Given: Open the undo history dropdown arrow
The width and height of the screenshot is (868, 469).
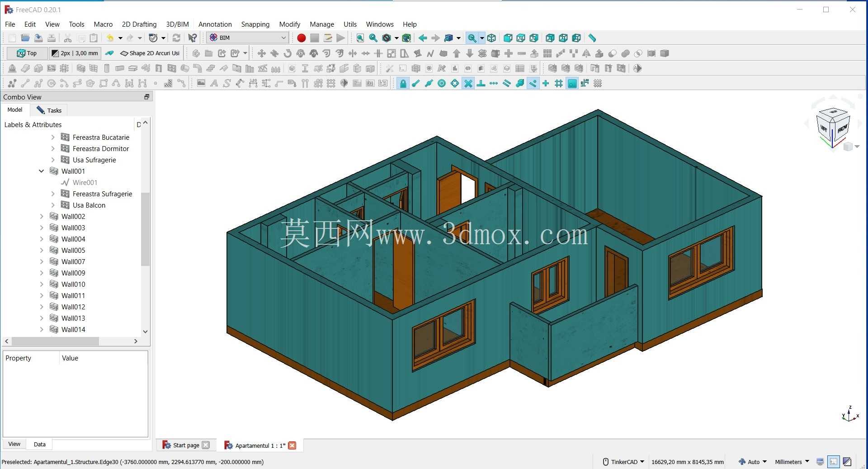Looking at the screenshot, I should point(120,38).
